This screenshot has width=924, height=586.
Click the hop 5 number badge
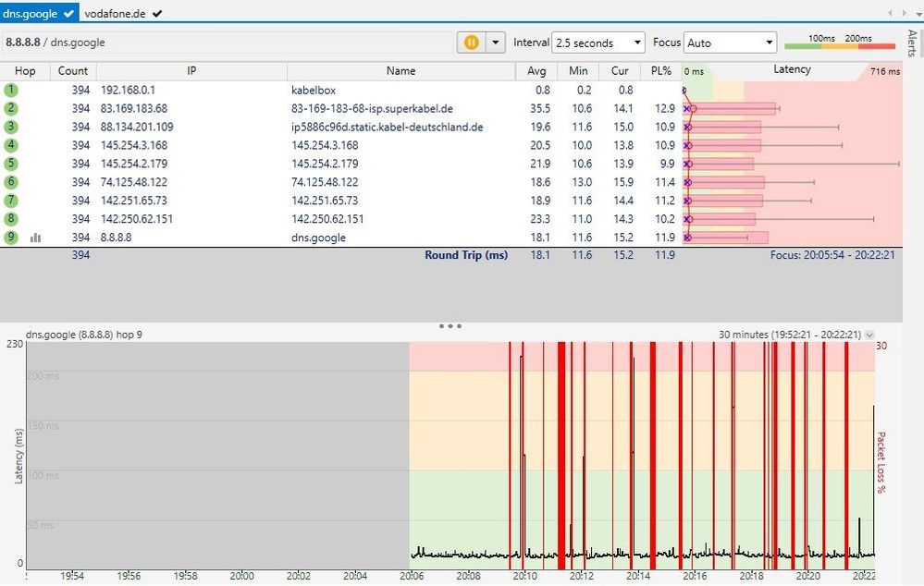click(11, 164)
